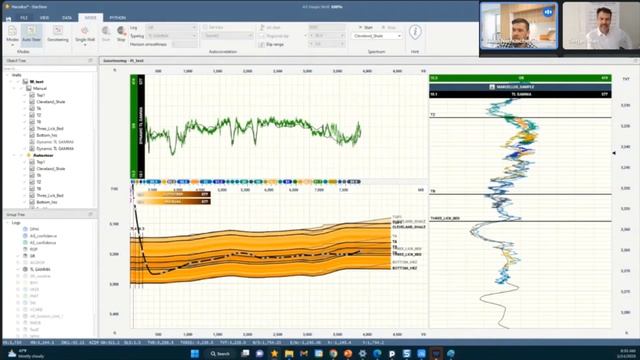Select the second participant video thumbnail
640x360 pixels.
point(600,25)
